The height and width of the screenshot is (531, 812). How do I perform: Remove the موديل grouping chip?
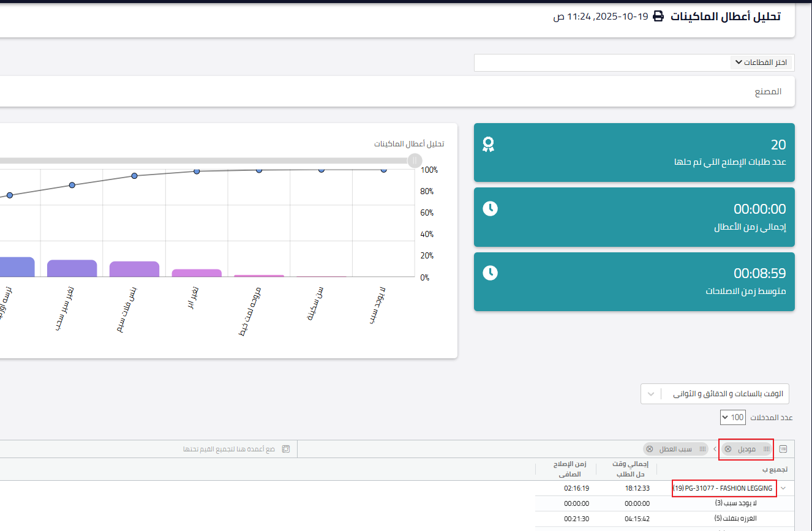(x=728, y=449)
